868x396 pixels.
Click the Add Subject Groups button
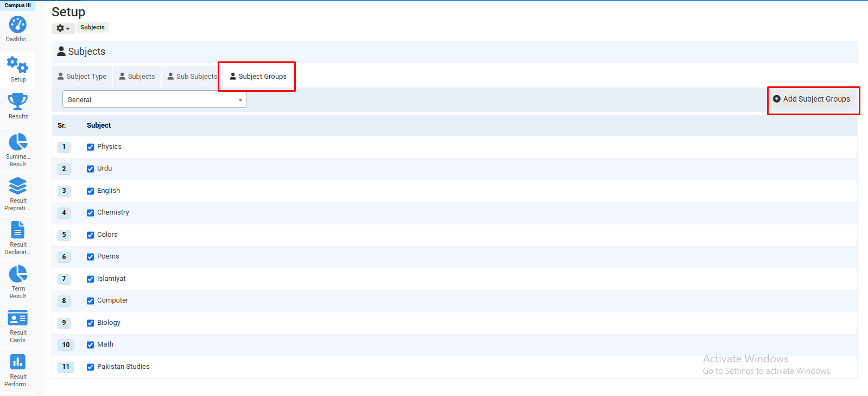pyautogui.click(x=812, y=99)
